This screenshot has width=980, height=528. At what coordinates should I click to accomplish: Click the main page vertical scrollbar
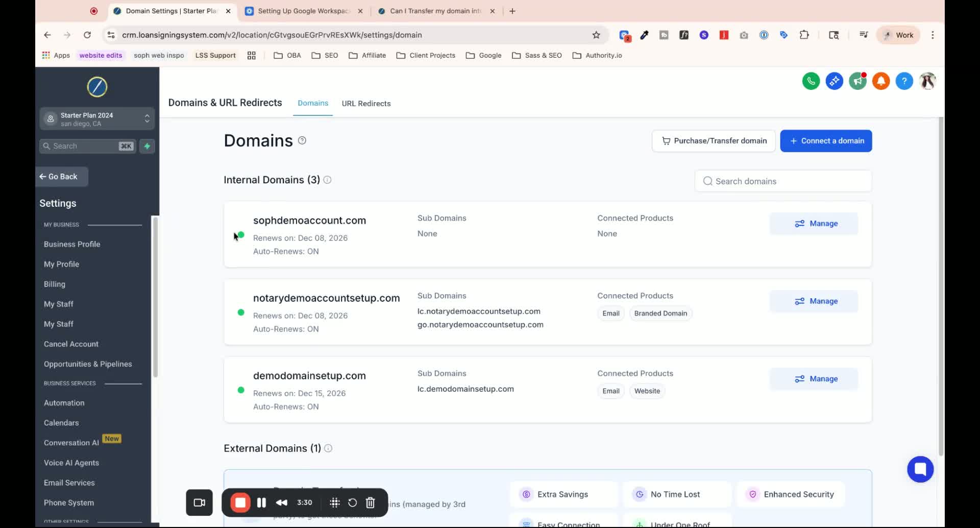[x=941, y=286]
